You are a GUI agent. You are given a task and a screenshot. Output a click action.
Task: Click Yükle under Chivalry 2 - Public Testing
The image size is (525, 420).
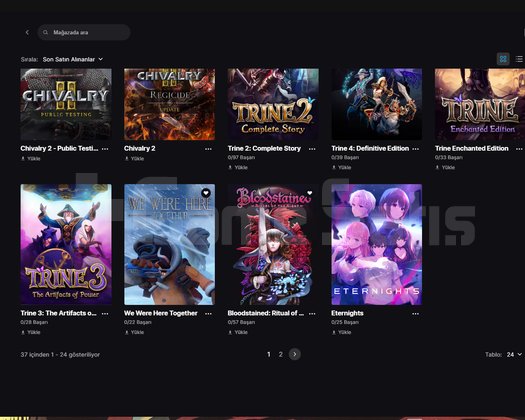coord(31,159)
